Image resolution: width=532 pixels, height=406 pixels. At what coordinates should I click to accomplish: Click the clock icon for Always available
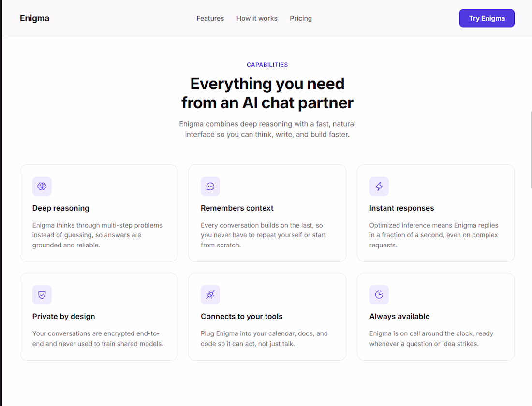coord(379,295)
